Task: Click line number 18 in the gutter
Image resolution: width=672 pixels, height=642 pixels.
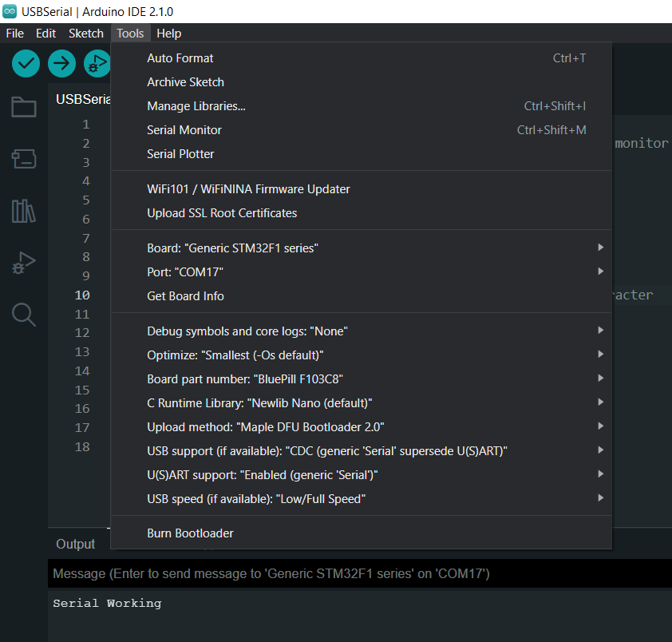Action: pyautogui.click(x=82, y=447)
